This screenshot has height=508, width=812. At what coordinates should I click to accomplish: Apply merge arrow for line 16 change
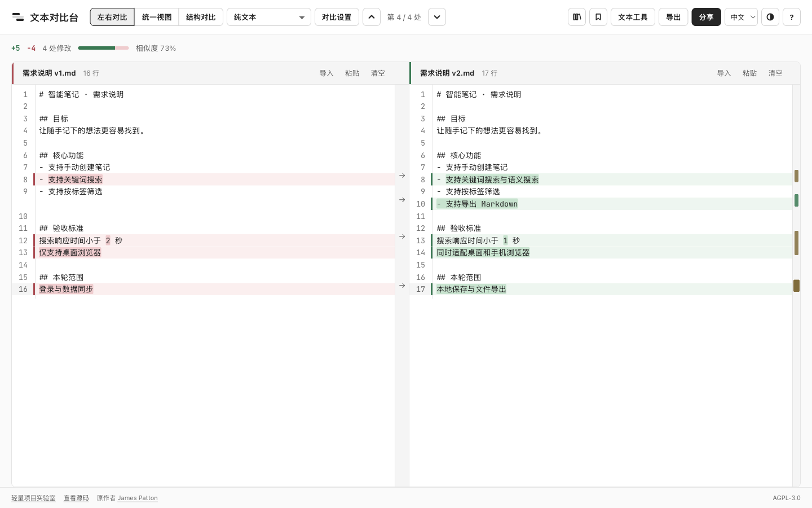pyautogui.click(x=402, y=286)
